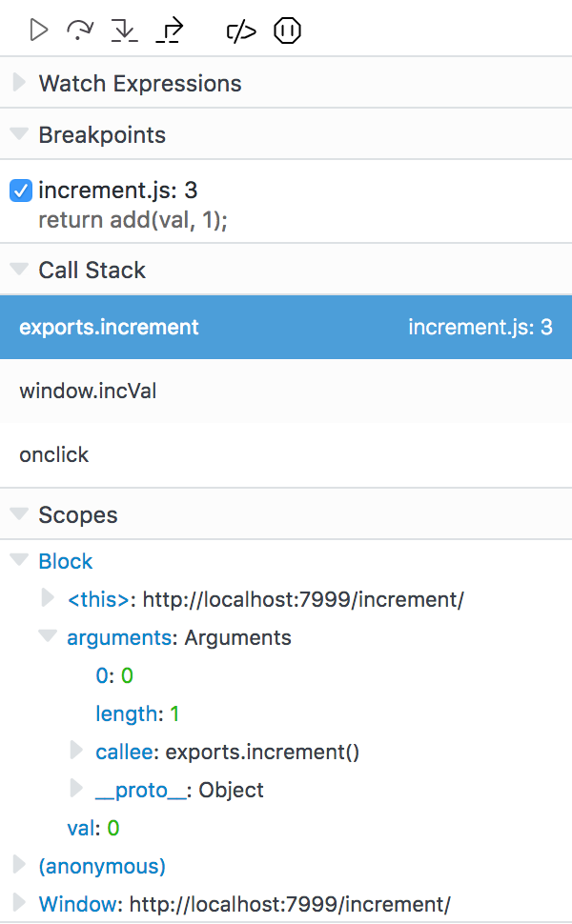This screenshot has height=924, width=572.
Task: Select the onclick call stack frame
Action: (x=54, y=454)
